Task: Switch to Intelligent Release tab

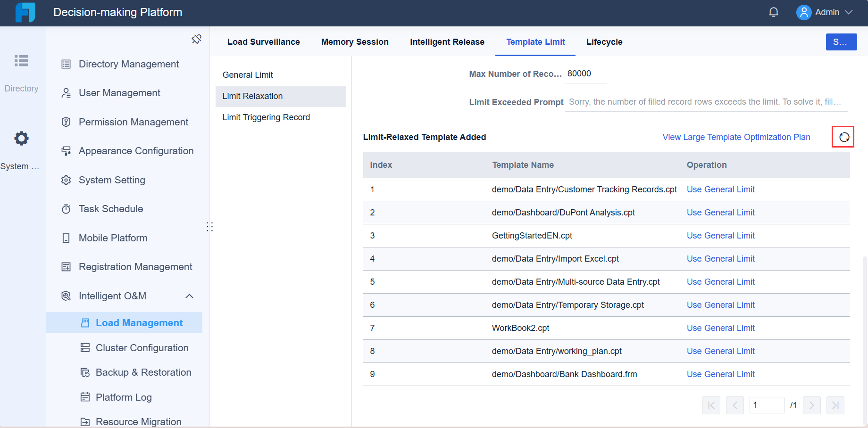Action: pos(447,42)
